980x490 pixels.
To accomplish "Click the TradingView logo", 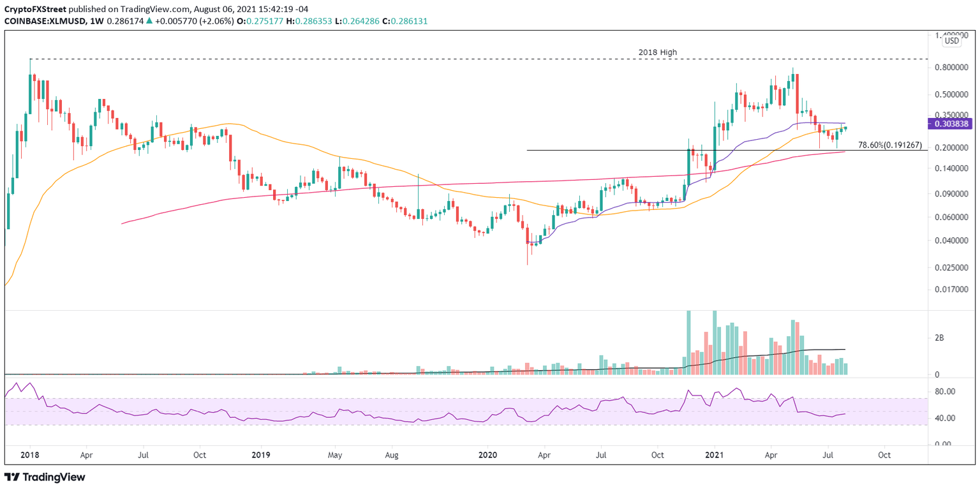I will 45,477.
